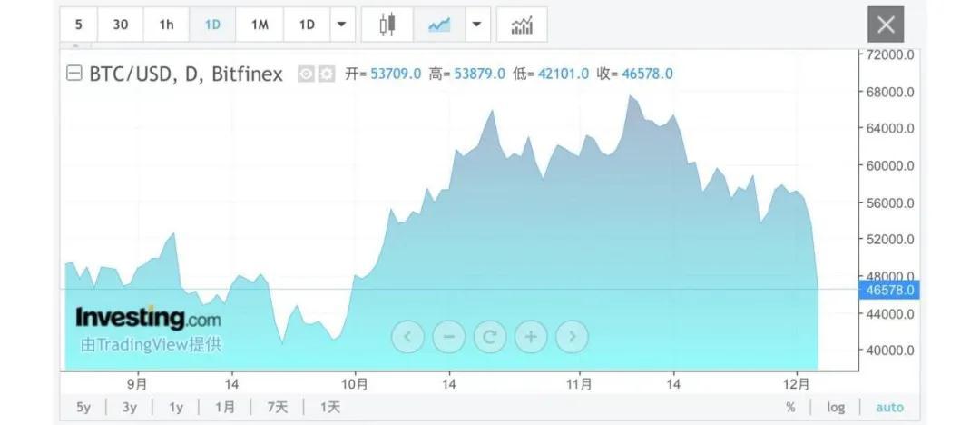Enable the auto scale option
This screenshot has height=425, width=980.
(889, 407)
